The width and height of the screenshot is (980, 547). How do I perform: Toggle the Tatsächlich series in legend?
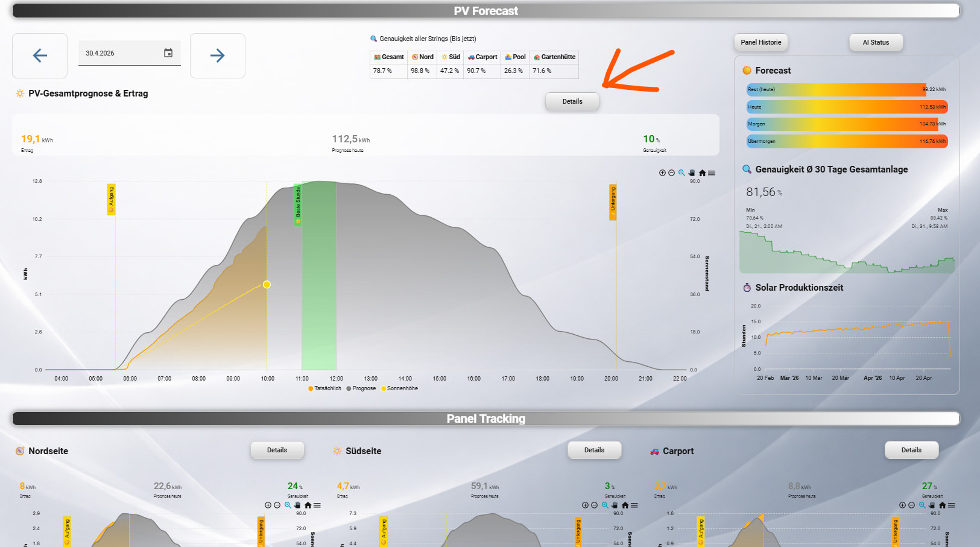tap(324, 388)
